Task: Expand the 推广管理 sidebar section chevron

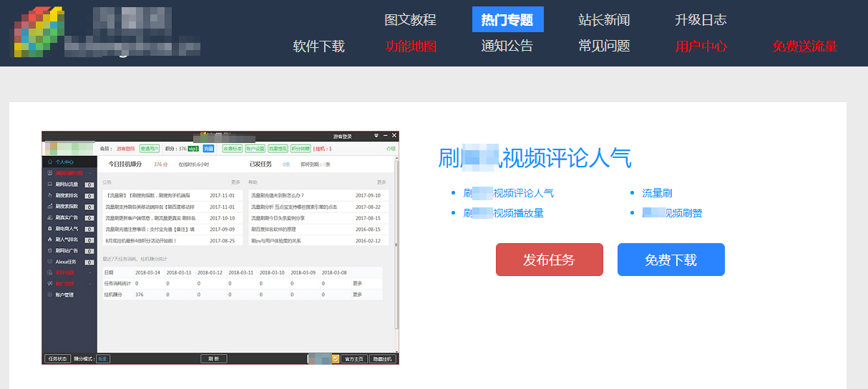Action: tap(90, 284)
